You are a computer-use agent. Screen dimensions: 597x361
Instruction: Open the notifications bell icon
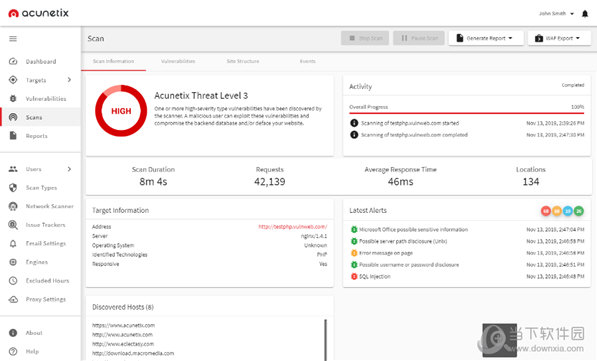585,14
